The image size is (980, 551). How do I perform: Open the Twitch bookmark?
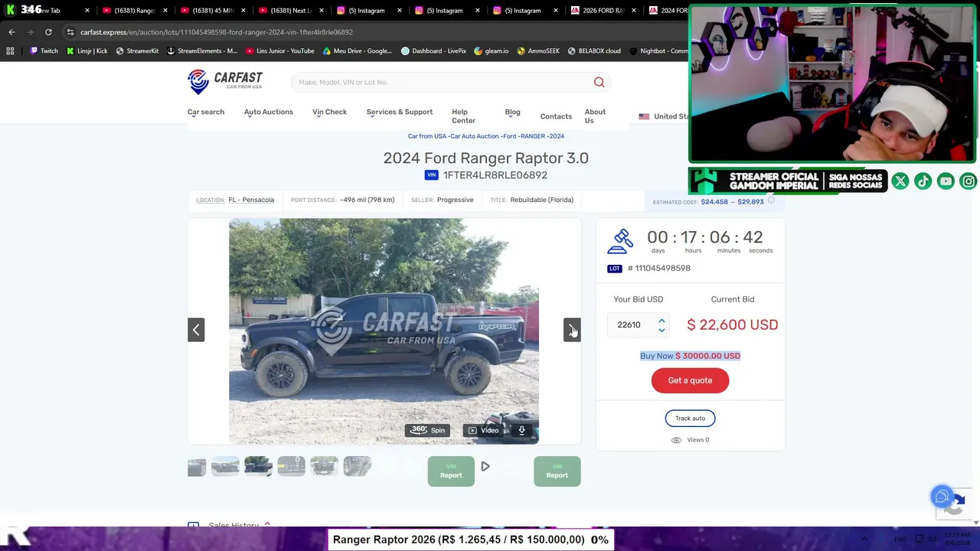coord(44,51)
